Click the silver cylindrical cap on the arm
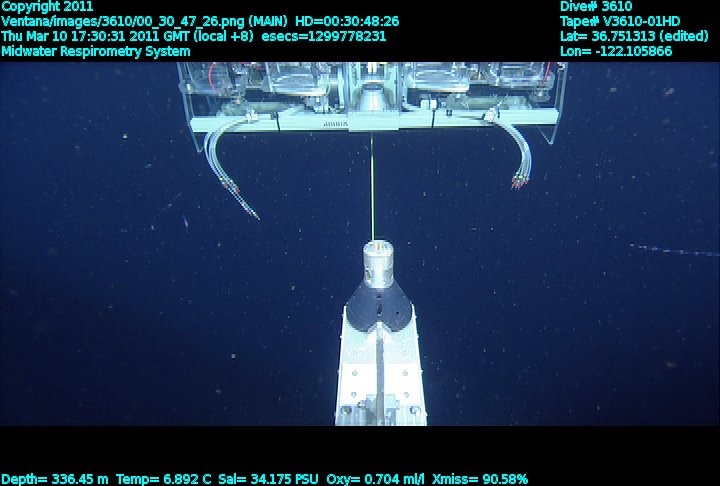The height and width of the screenshot is (486, 720). 380,262
